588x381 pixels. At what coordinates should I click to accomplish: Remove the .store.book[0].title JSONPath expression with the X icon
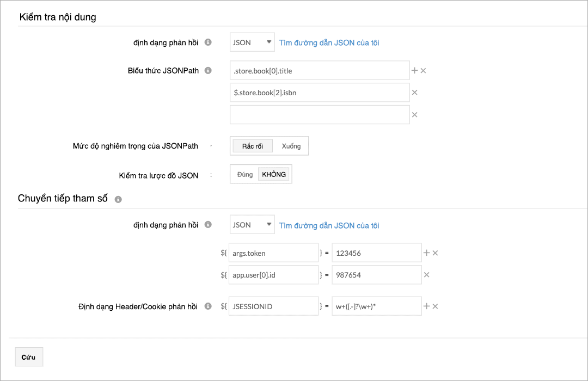[424, 70]
